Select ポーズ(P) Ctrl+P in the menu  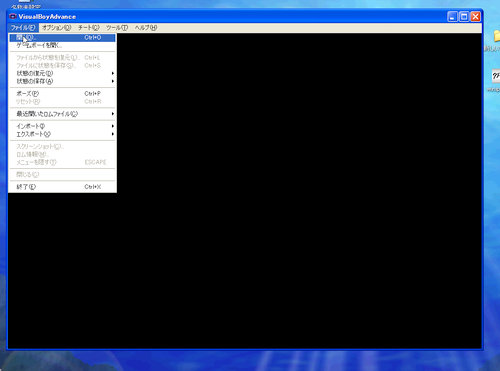pos(62,94)
